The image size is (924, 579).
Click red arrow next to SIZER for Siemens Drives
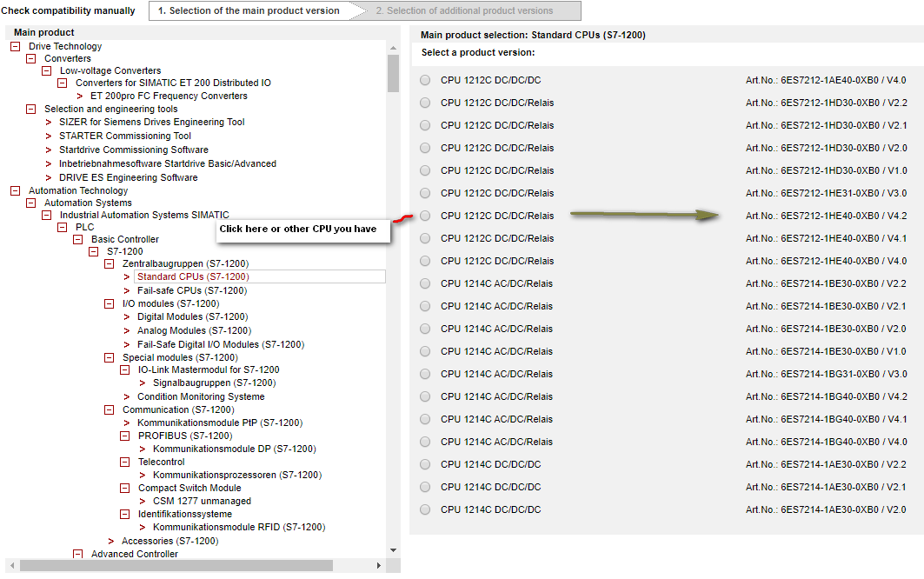point(49,122)
